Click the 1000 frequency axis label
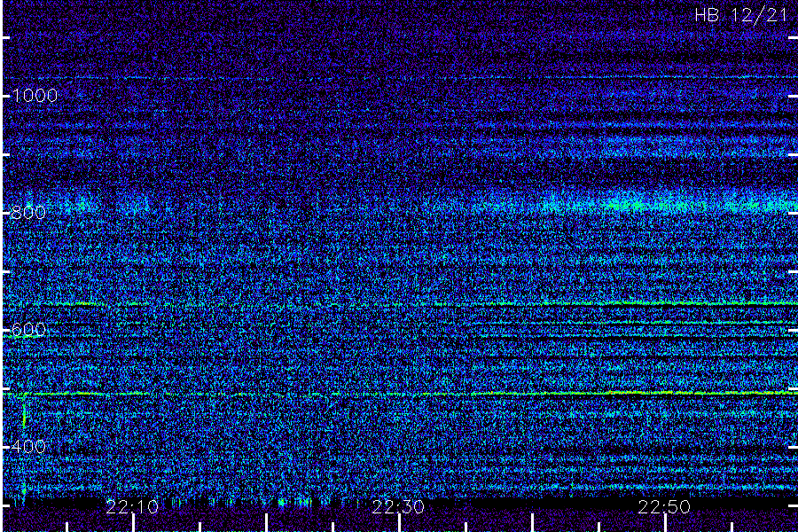Image resolution: width=798 pixels, height=532 pixels. pos(34,96)
